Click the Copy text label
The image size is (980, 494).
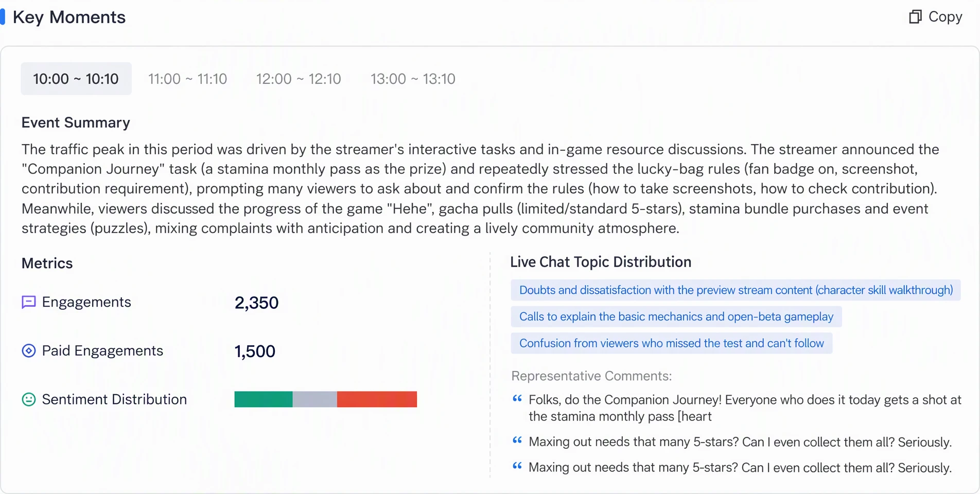(945, 17)
